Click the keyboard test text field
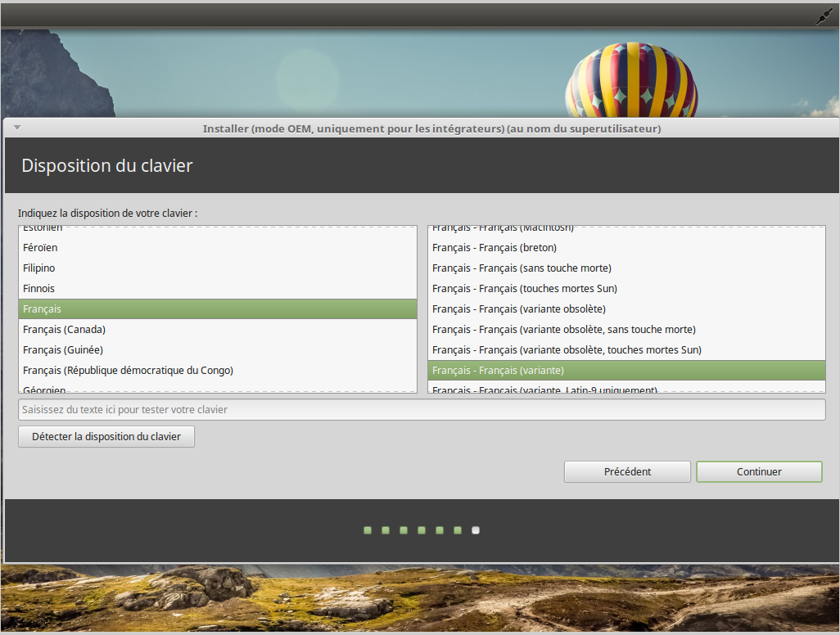Screen dimensions: 840x635 (422, 409)
